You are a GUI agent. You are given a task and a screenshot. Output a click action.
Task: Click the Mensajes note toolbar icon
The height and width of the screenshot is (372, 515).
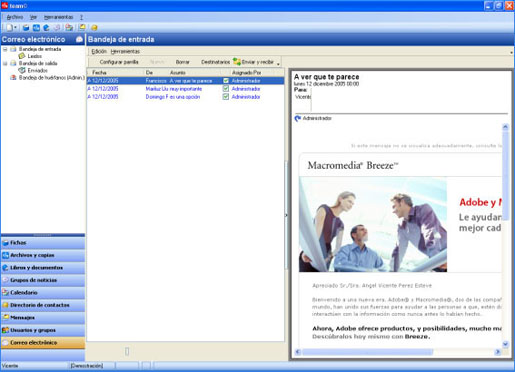tap(82, 28)
